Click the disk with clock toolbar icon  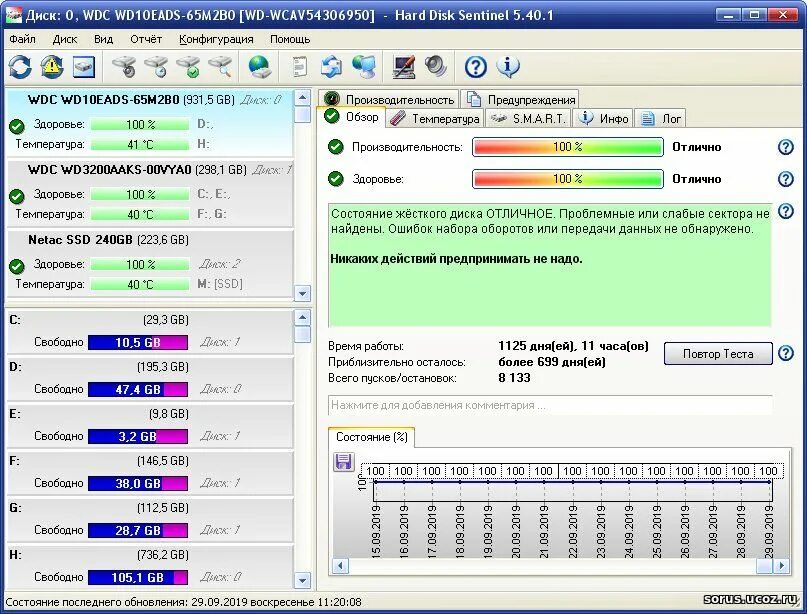156,67
